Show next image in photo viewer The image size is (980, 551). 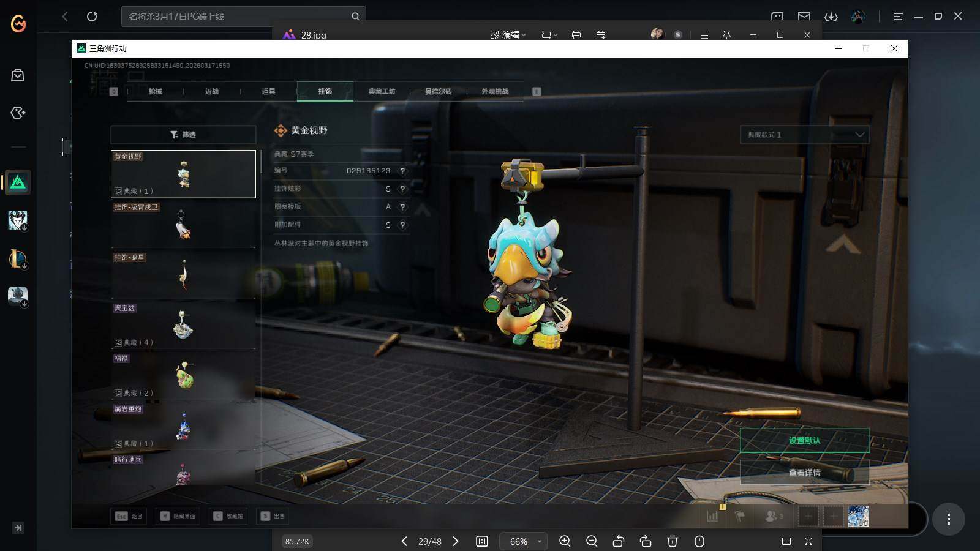456,541
